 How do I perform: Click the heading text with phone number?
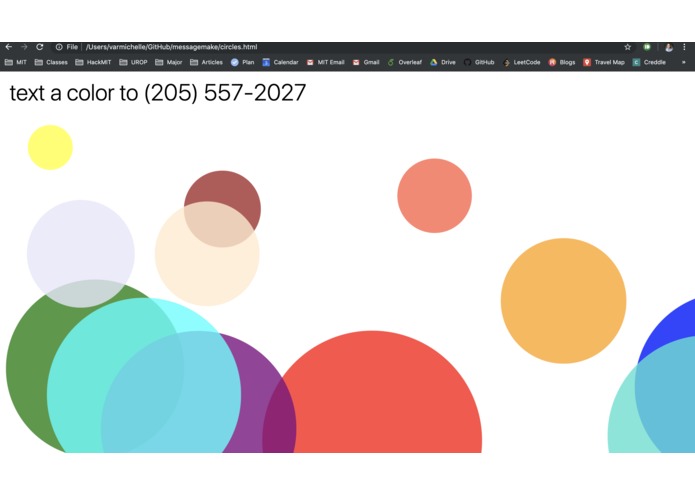pyautogui.click(x=158, y=93)
